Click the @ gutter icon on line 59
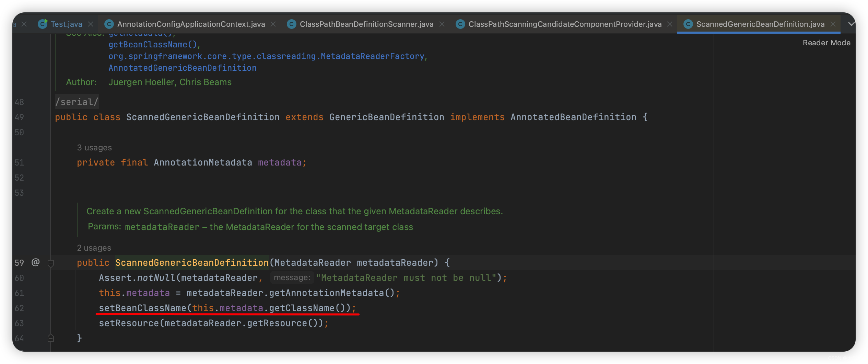 point(35,262)
